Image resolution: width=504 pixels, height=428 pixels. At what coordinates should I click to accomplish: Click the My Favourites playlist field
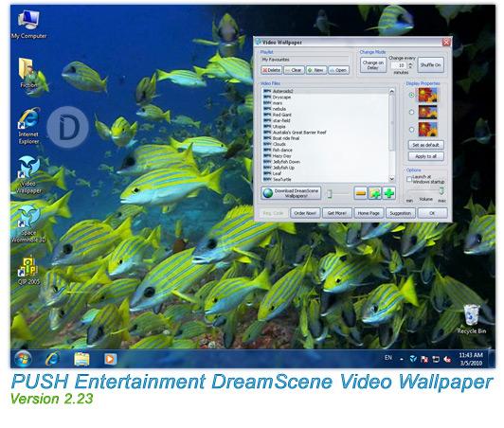305,60
